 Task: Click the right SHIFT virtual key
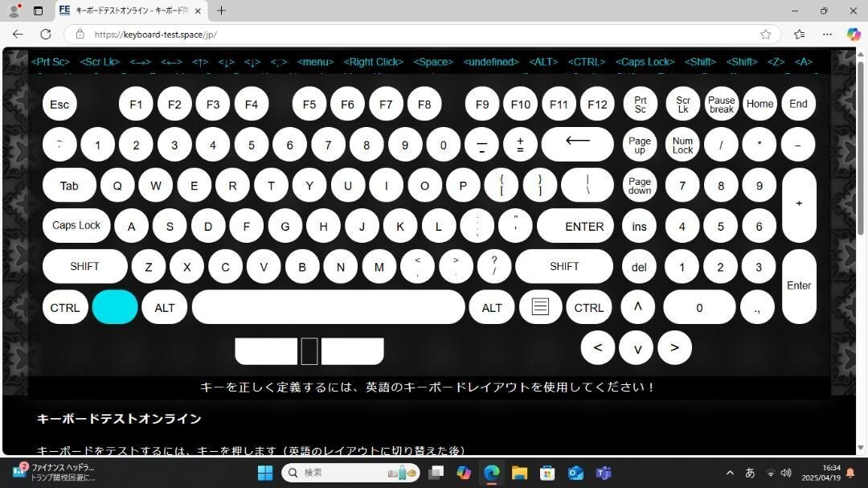pyautogui.click(x=564, y=266)
